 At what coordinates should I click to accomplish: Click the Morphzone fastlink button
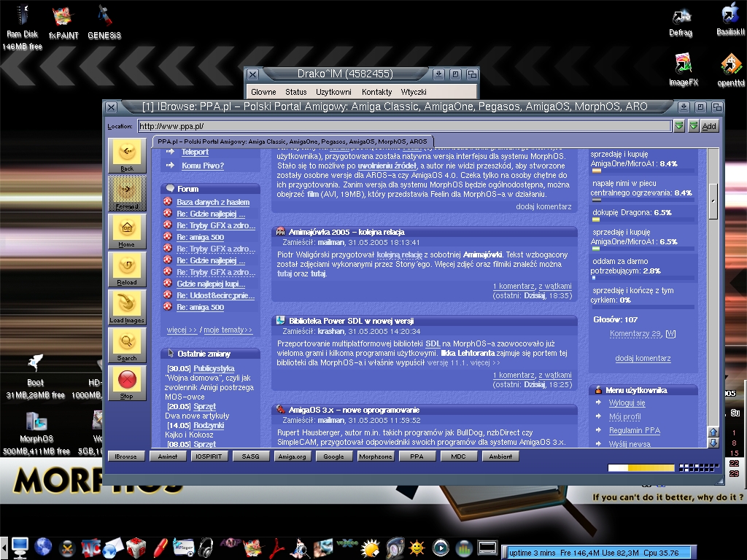376,456
